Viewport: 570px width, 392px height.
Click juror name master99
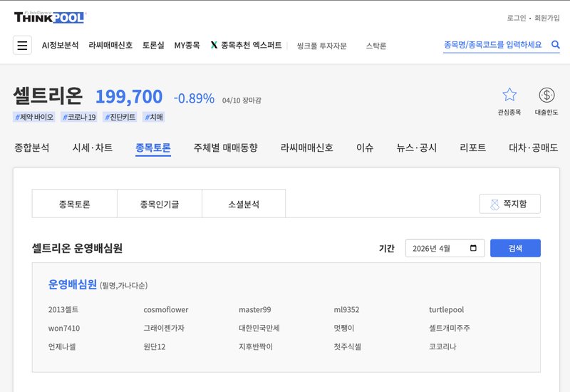pos(255,309)
